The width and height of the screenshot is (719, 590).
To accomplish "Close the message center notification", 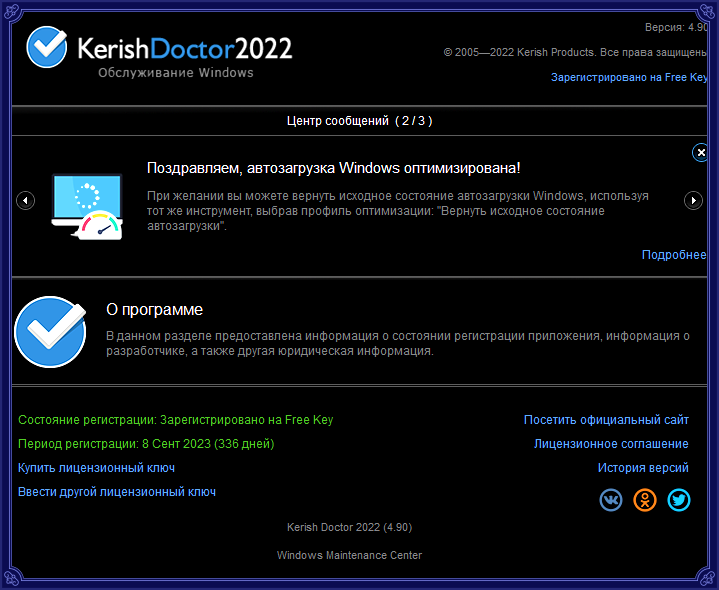I will [x=700, y=153].
